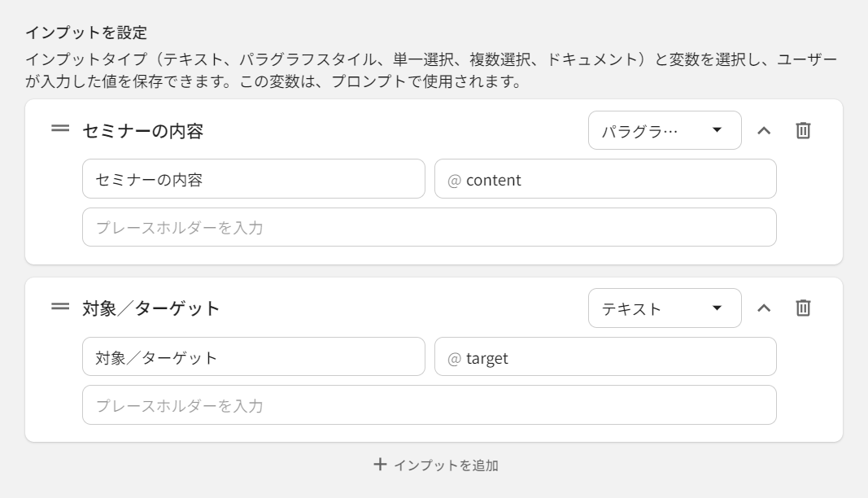The image size is (868, 498).
Task: Open the パラグラ… input type dropdown
Action: (665, 130)
